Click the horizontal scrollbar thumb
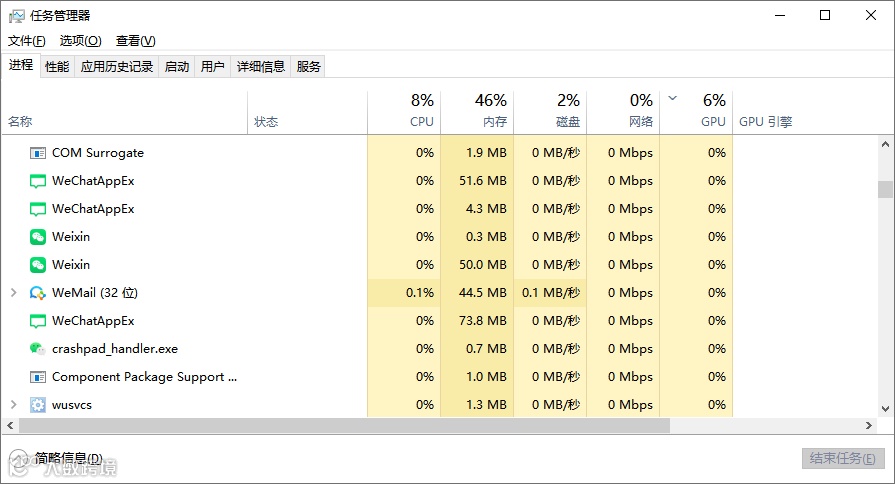 click(x=340, y=425)
